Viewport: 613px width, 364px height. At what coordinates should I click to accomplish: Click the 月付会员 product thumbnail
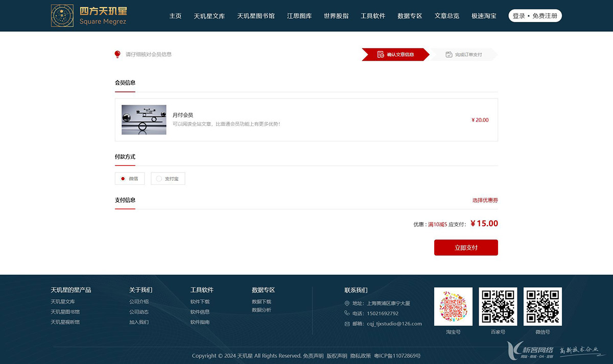[144, 119]
